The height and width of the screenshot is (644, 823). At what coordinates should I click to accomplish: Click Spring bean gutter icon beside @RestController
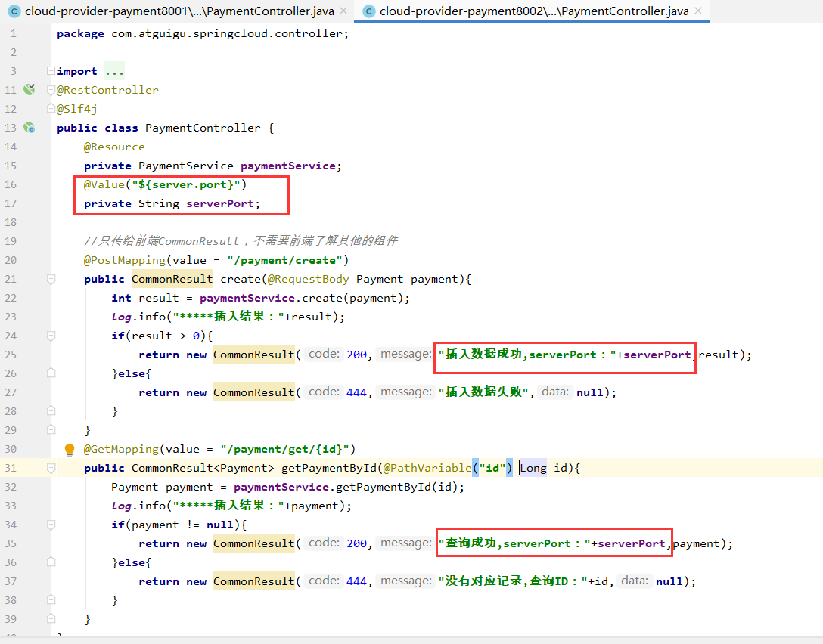[x=30, y=90]
